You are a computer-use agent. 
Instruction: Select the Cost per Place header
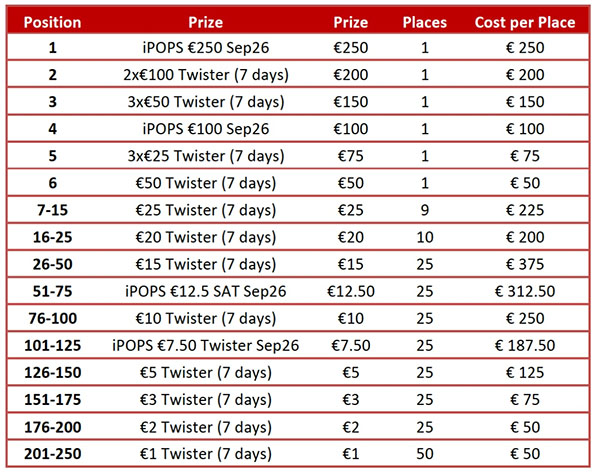click(x=525, y=22)
